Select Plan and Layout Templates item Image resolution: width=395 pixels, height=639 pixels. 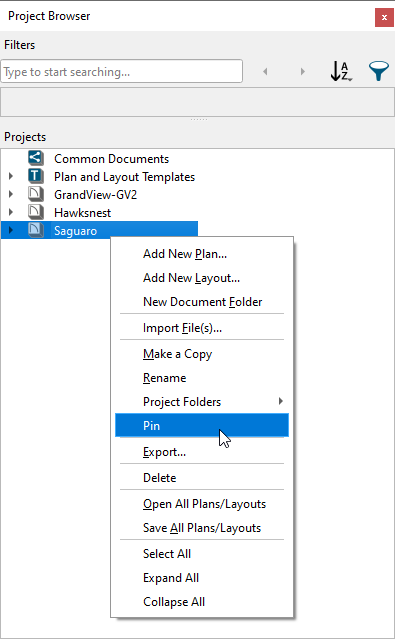point(124,177)
